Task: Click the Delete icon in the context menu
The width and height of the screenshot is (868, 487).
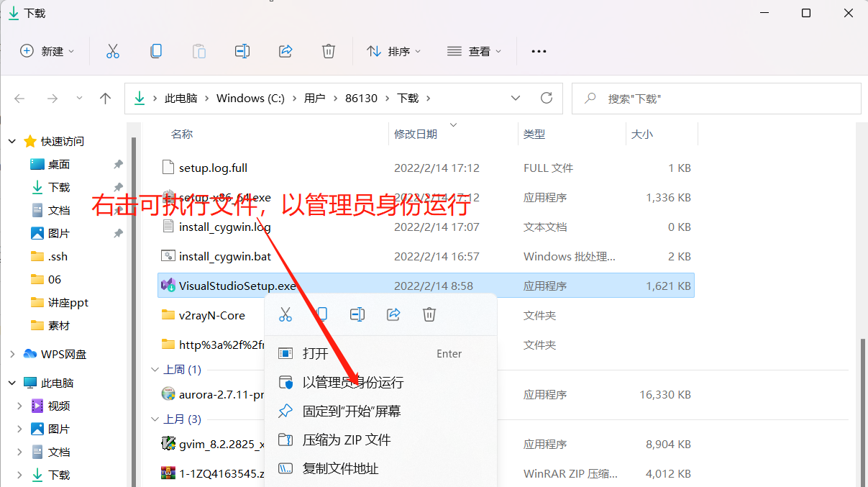Action: (x=429, y=314)
